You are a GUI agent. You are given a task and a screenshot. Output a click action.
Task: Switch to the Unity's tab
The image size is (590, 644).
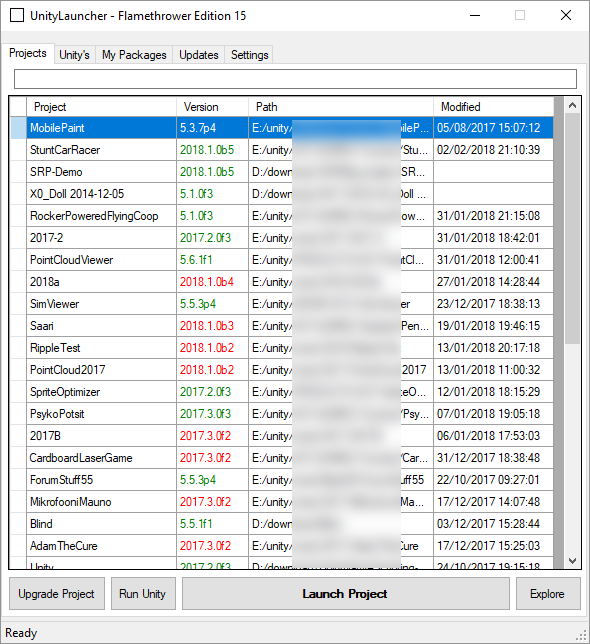click(74, 55)
